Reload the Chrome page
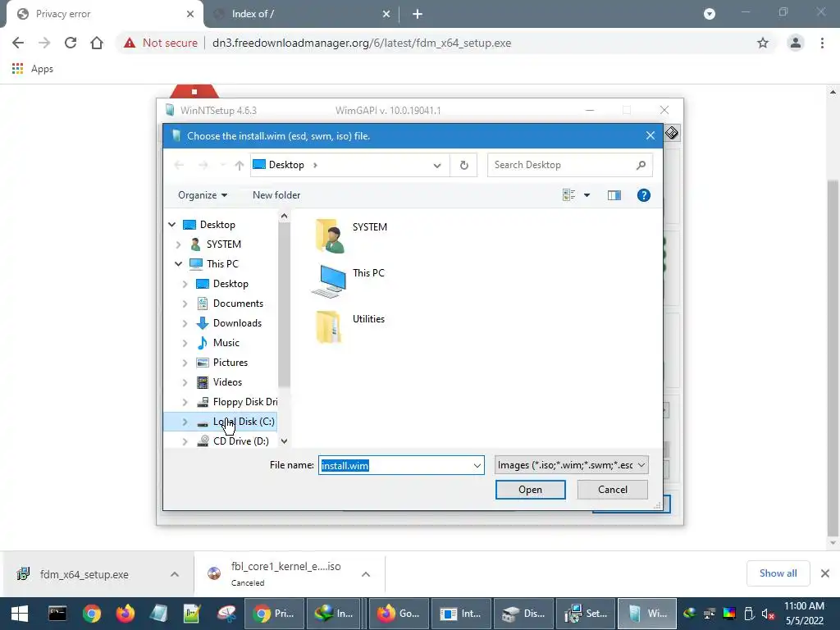840x630 pixels. coord(71,43)
